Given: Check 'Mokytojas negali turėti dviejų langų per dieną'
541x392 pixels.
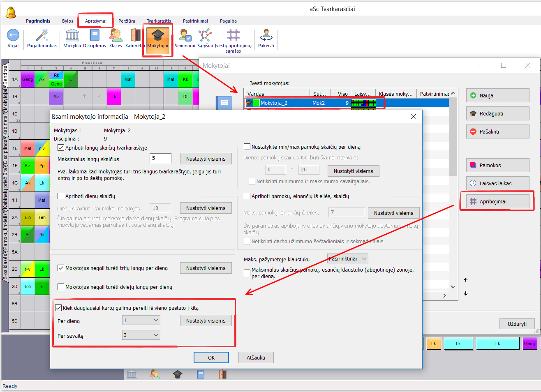Looking at the screenshot, I should click(x=61, y=287).
